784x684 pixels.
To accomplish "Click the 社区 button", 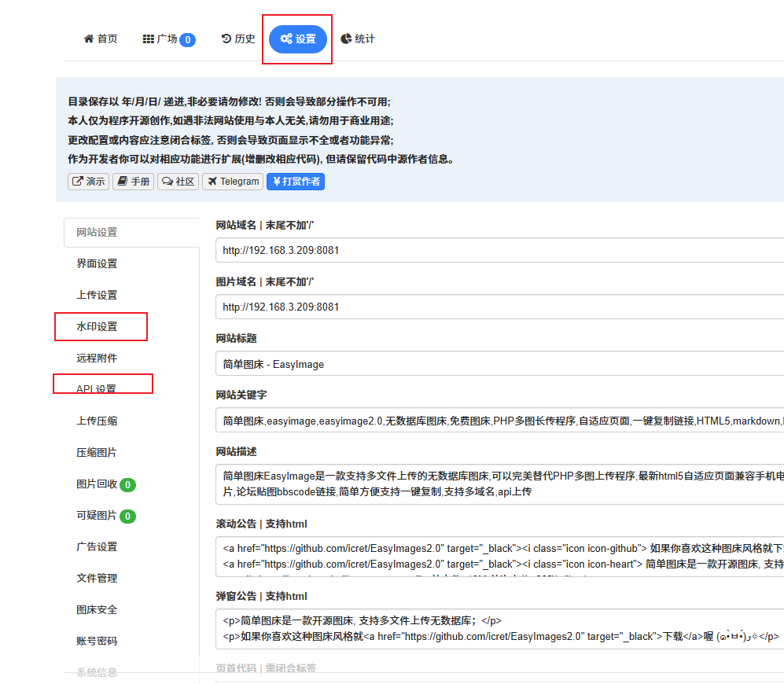I will [178, 182].
